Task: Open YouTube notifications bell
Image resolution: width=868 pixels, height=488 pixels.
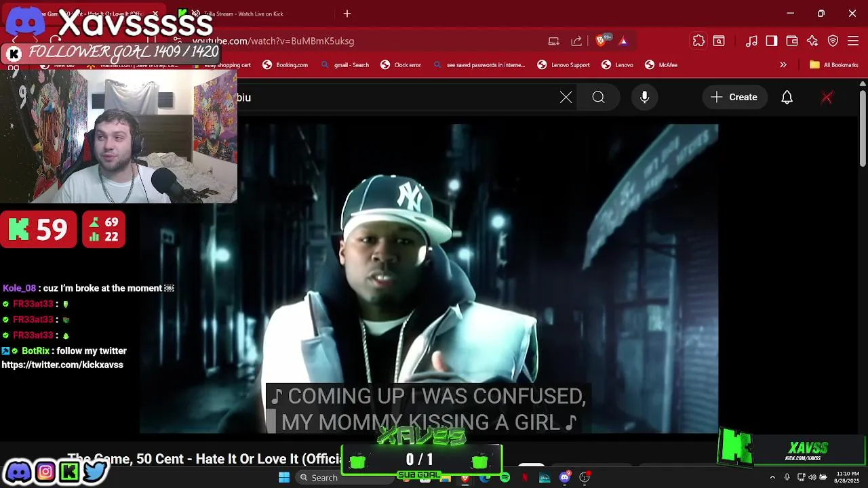Action: (787, 98)
